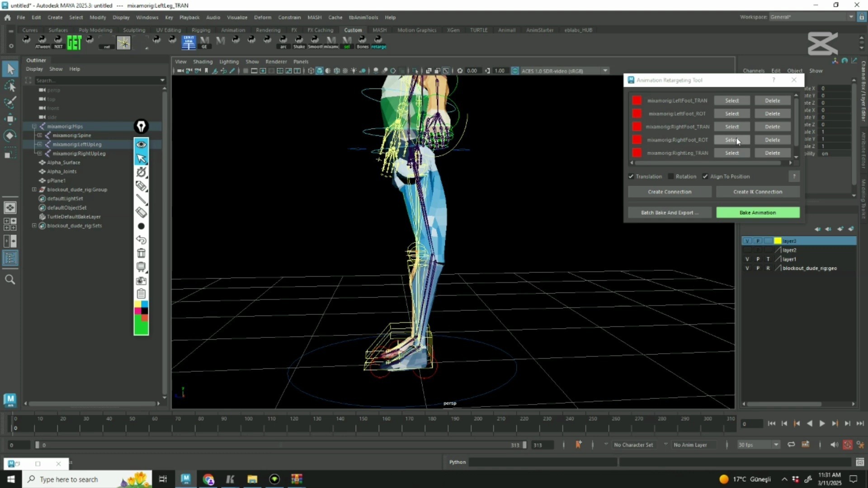Click red swatch for mixamorig:LeftFoot_ROT
This screenshot has width=868, height=488.
coord(637,114)
